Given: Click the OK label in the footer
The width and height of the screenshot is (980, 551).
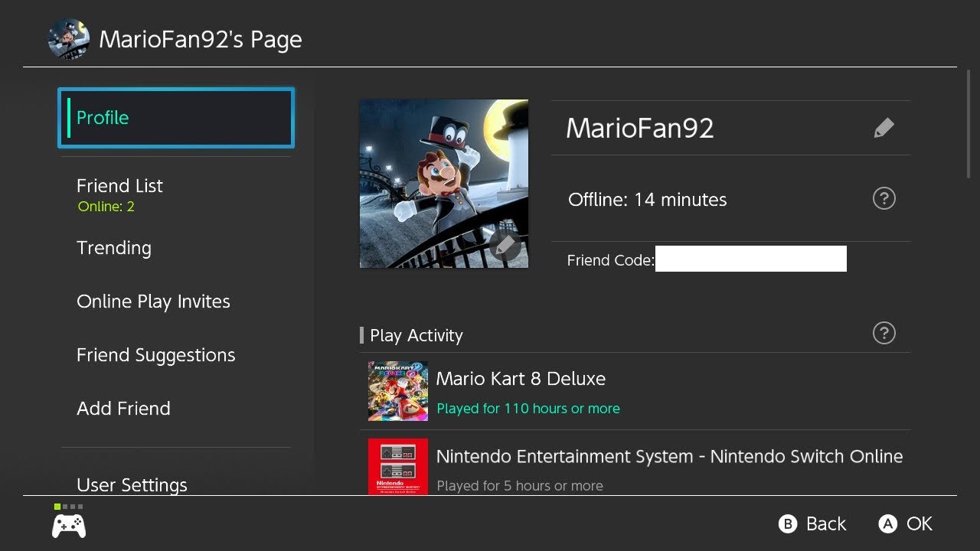Looking at the screenshot, I should [x=920, y=524].
